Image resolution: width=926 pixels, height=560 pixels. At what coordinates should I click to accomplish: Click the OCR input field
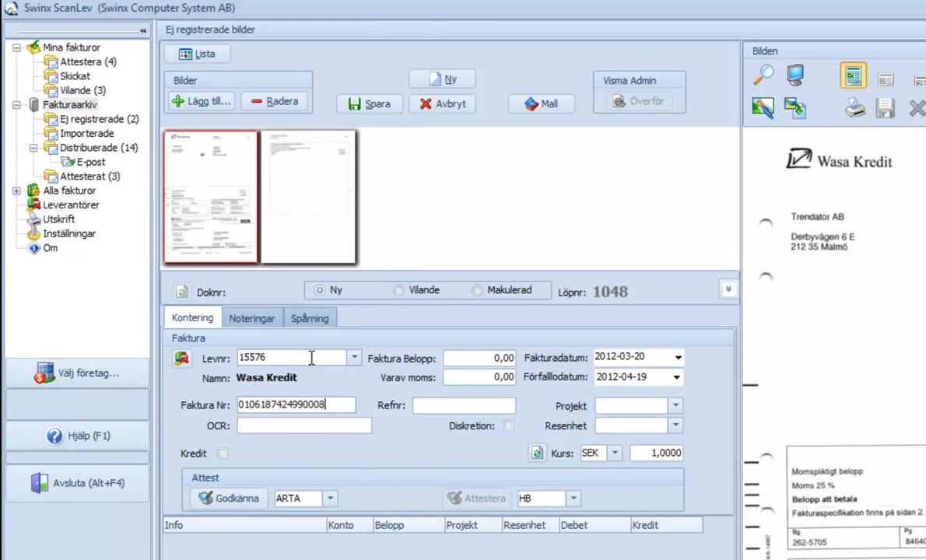coord(304,425)
